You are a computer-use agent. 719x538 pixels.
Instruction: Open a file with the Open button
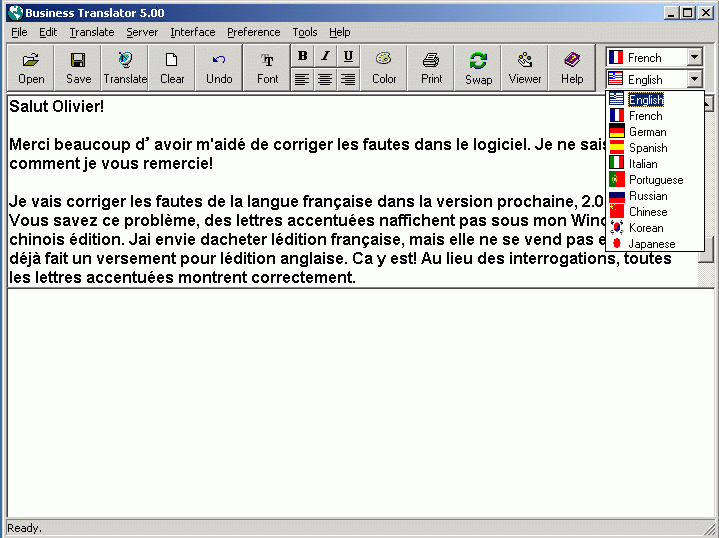[31, 68]
